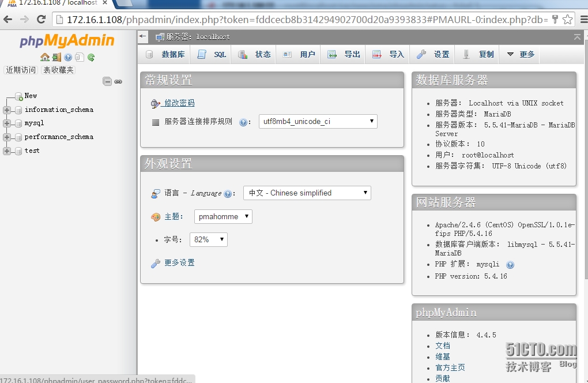Click the log out door icon
The height and width of the screenshot is (383, 588).
[56, 57]
